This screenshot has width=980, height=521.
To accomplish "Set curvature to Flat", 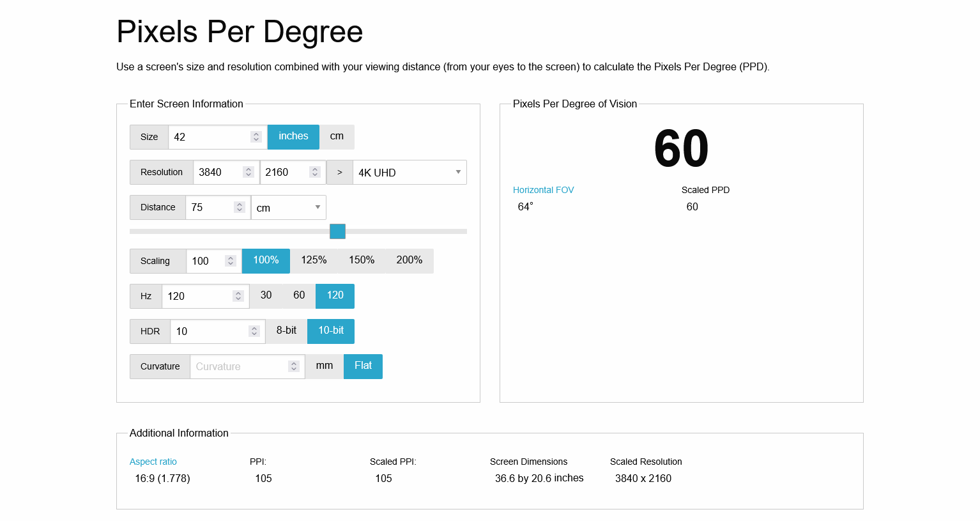I will pos(363,366).
